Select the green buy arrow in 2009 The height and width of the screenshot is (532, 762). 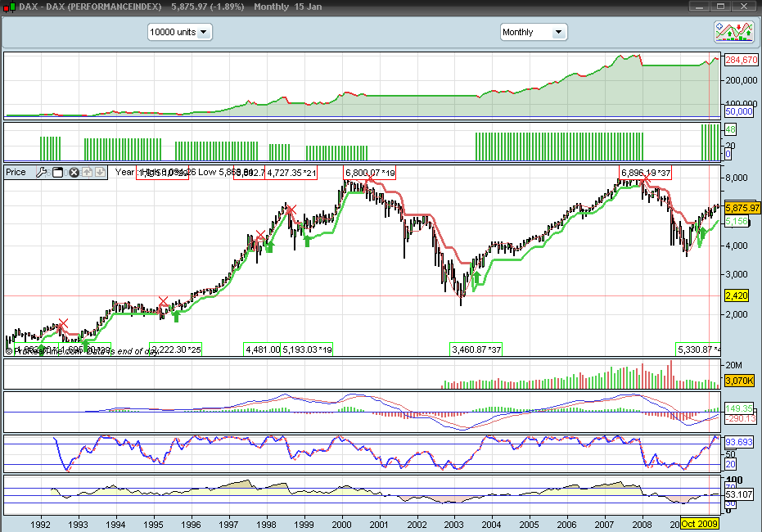tap(703, 233)
